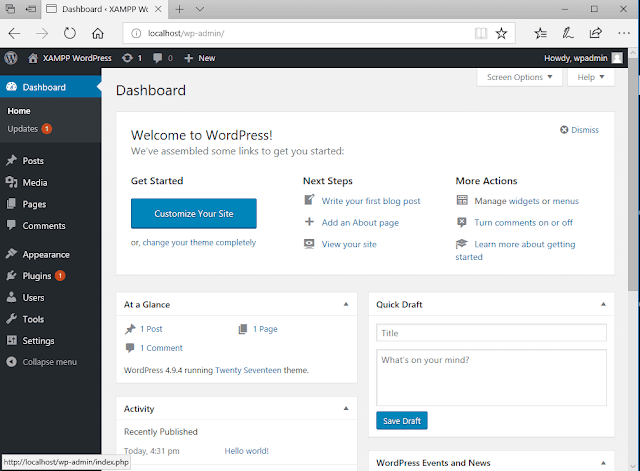Image resolution: width=640 pixels, height=471 pixels.
Task: Click the write post pencil icon
Action: [309, 200]
